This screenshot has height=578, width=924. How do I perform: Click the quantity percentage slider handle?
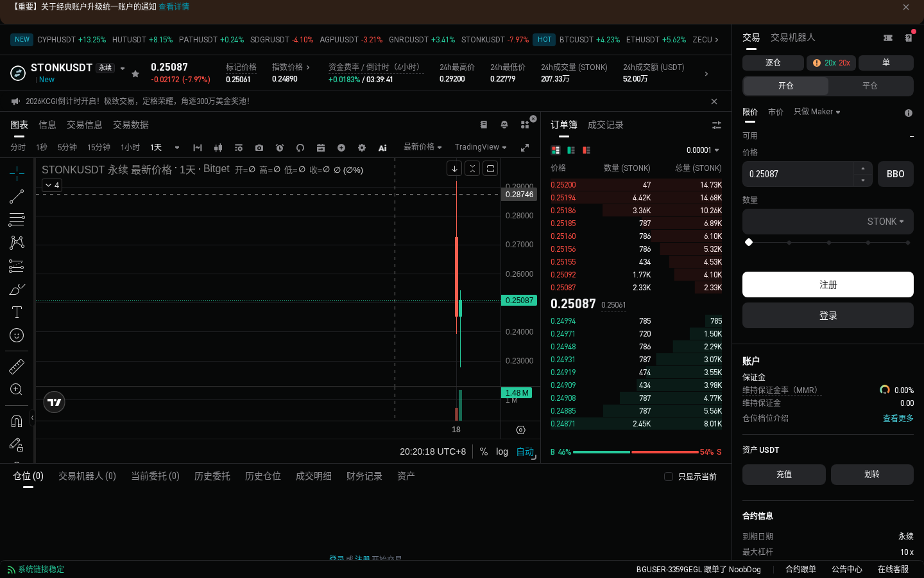[x=749, y=242]
